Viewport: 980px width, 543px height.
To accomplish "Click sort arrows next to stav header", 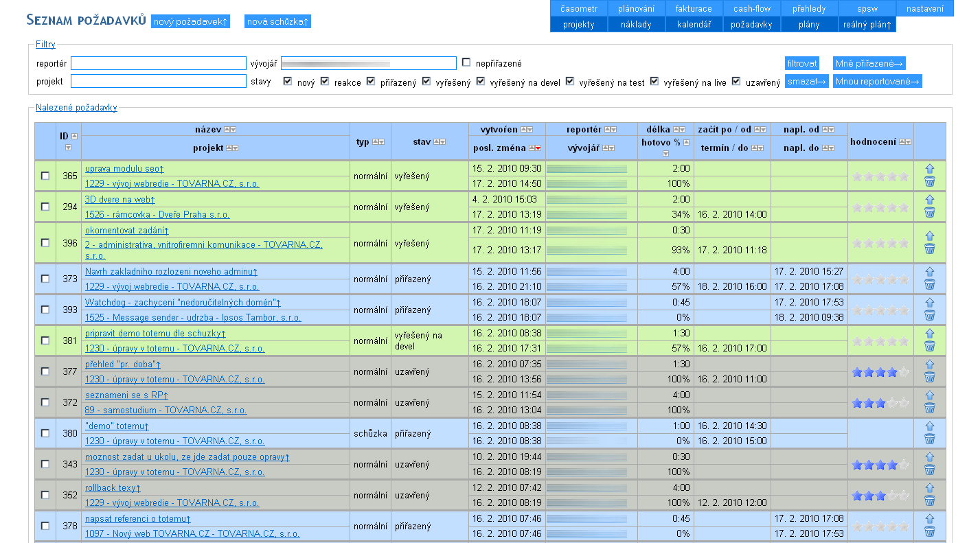I will pos(439,142).
